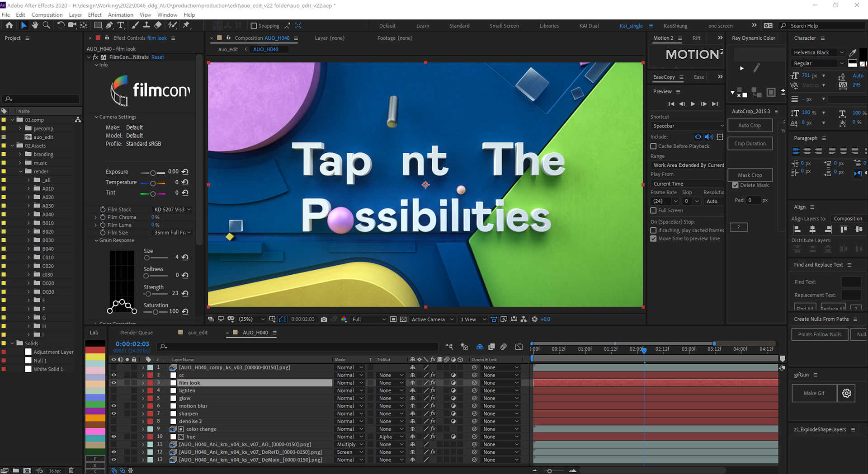Change layer 12 Screen blend mode
Screen dimensions: 868x474
click(349, 452)
